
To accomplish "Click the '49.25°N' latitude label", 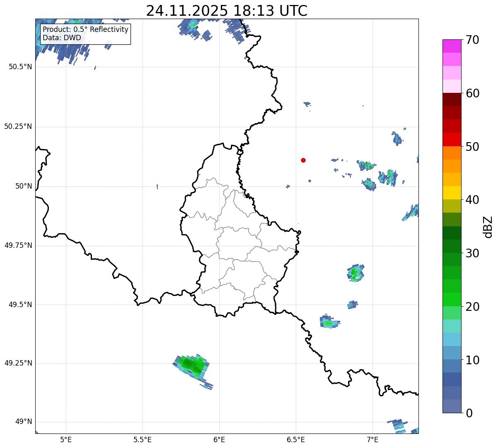I will 18,363.
